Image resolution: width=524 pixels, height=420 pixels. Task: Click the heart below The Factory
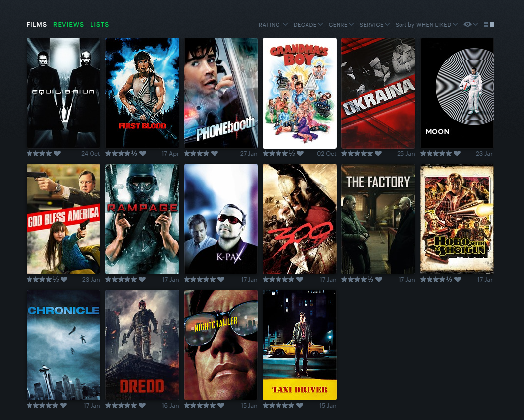(x=379, y=280)
